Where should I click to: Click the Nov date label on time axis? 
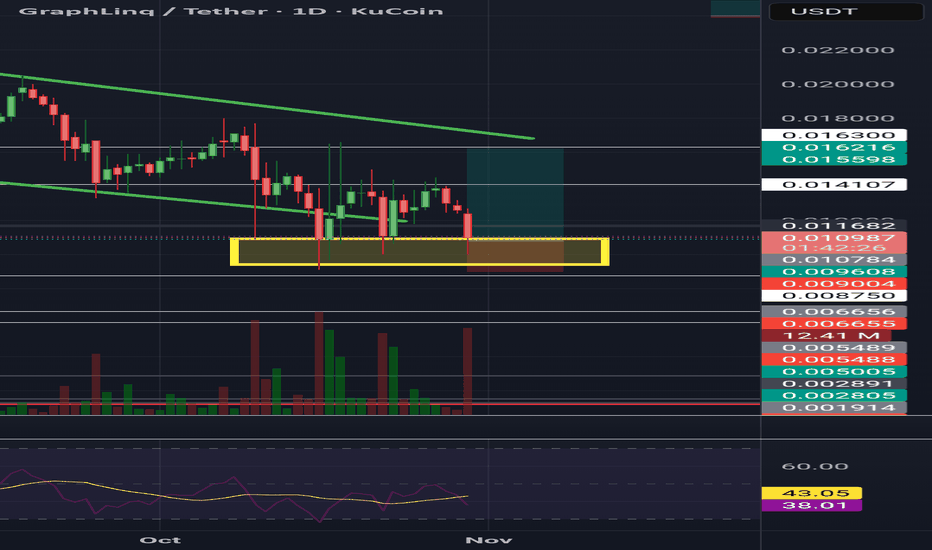coord(489,540)
